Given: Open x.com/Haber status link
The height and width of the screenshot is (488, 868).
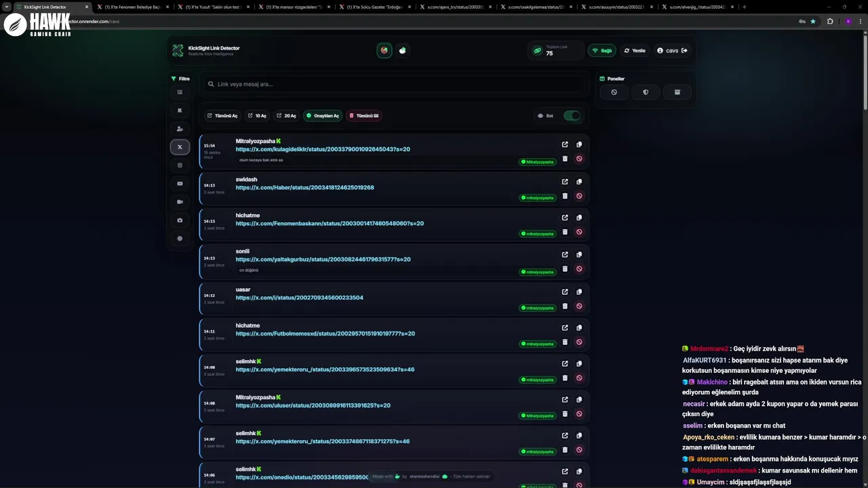Looking at the screenshot, I should [x=304, y=188].
